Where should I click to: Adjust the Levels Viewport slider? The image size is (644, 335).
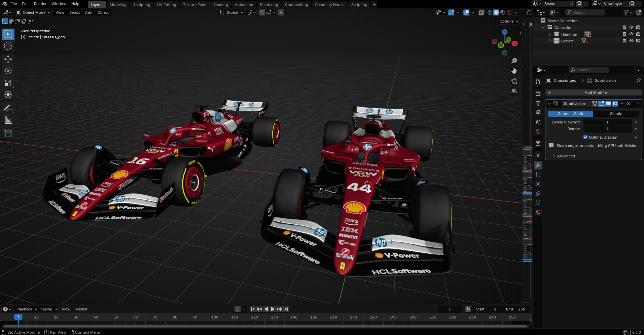(607, 122)
